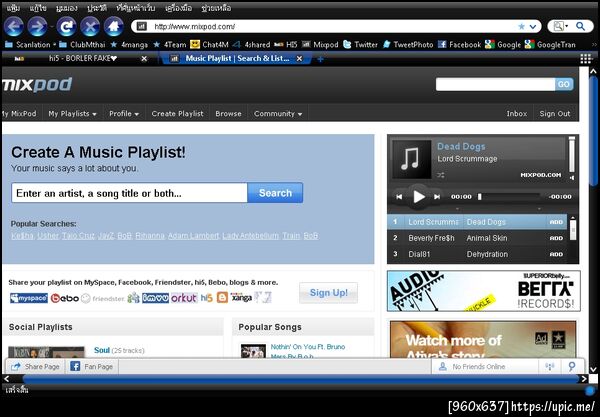Open the address bar history dropdown arrow
The width and height of the screenshot is (600, 417).
[x=533, y=26]
